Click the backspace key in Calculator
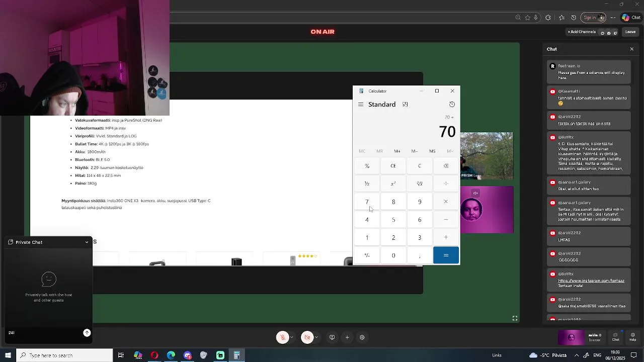Screen dimensions: 644x362 (x=446, y=166)
